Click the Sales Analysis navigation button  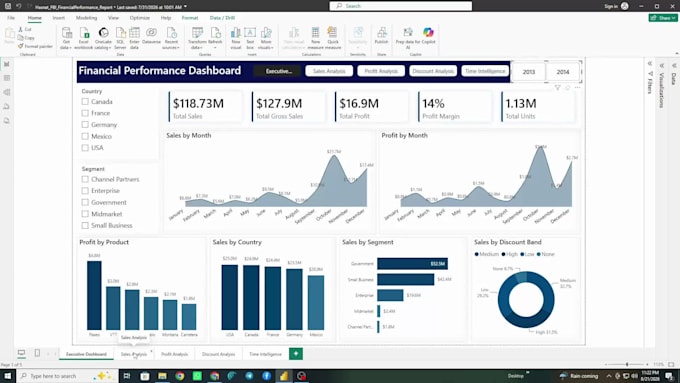329,71
